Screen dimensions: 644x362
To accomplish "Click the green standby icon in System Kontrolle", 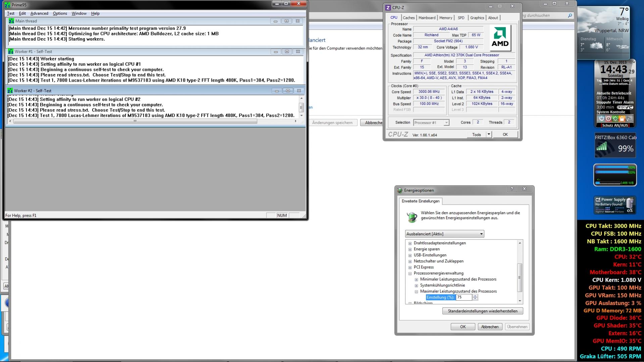I will [615, 118].
